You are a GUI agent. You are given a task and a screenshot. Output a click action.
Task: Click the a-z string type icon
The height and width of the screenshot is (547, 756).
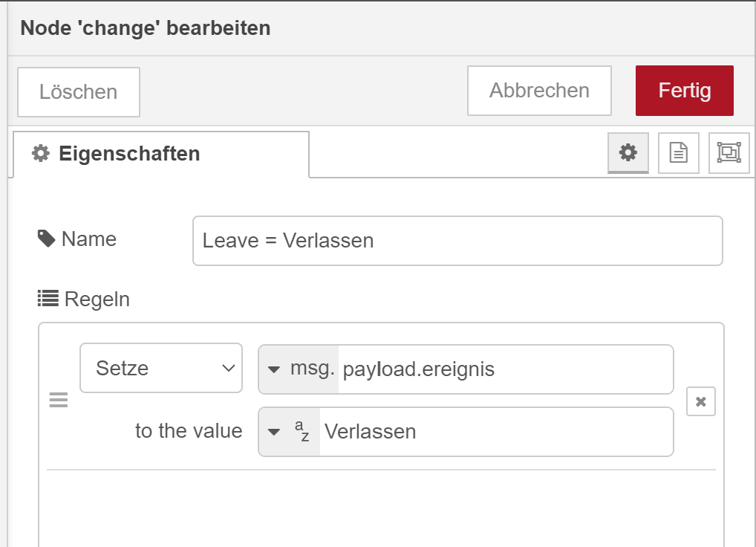tap(302, 431)
